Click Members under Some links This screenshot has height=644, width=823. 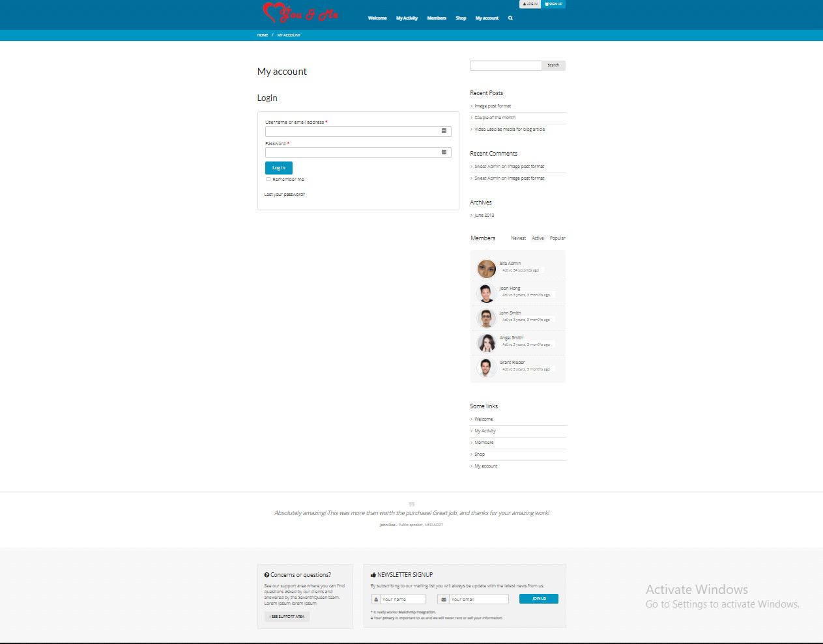tap(484, 443)
